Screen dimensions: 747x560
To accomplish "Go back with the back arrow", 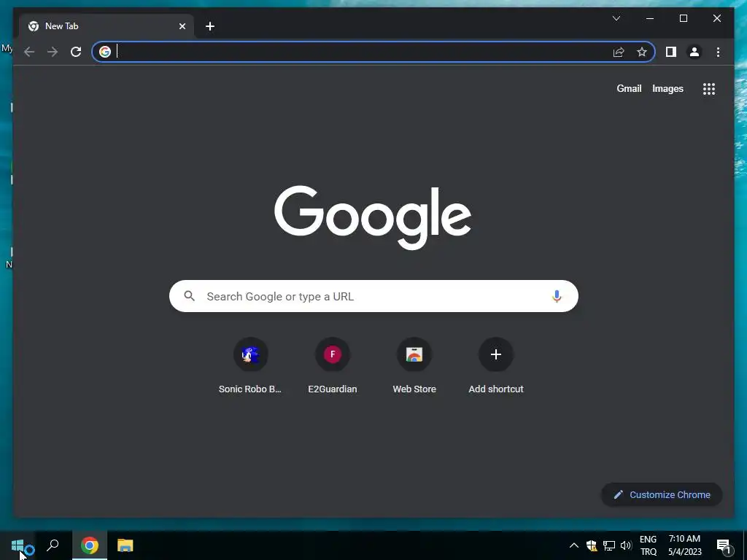I will click(29, 52).
